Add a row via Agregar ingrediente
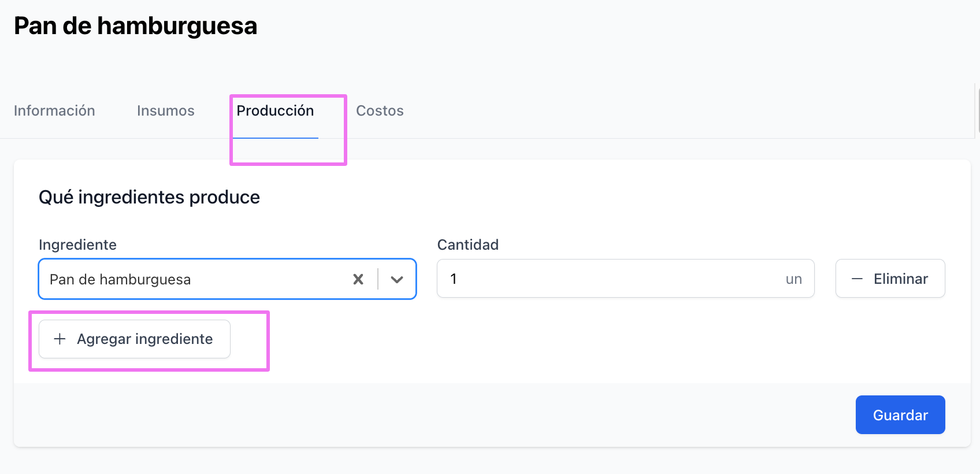The image size is (980, 474). [135, 339]
